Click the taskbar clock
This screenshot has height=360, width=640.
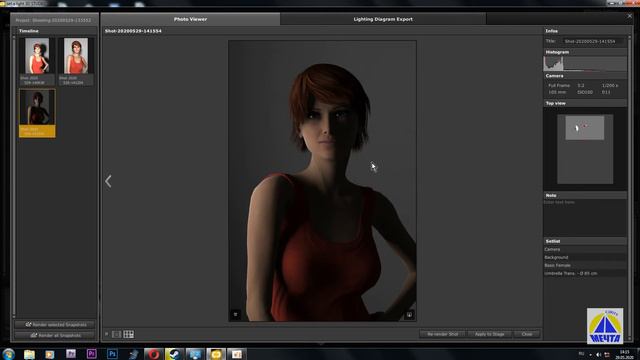(624, 354)
